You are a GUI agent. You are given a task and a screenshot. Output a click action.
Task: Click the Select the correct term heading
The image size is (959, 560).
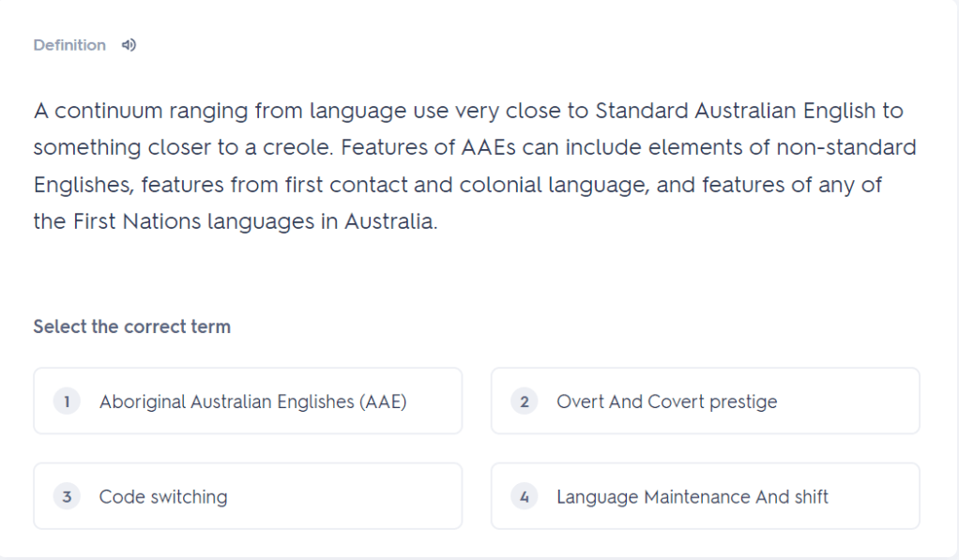pos(131,327)
